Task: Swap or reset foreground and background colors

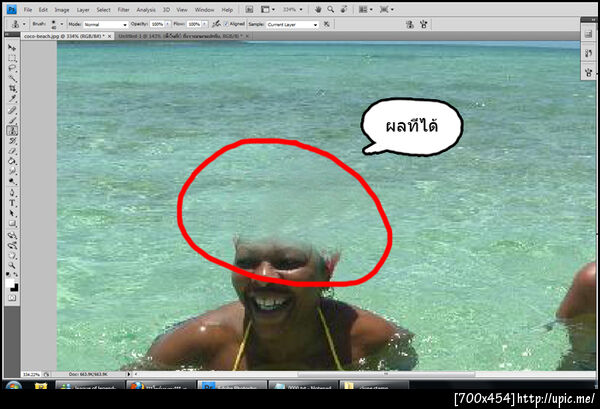Action: 12,274
